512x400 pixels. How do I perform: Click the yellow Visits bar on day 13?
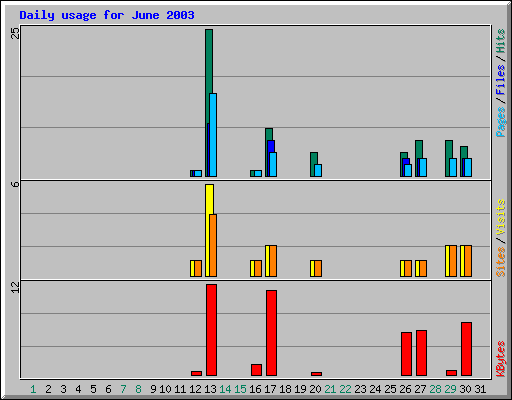click(208, 230)
